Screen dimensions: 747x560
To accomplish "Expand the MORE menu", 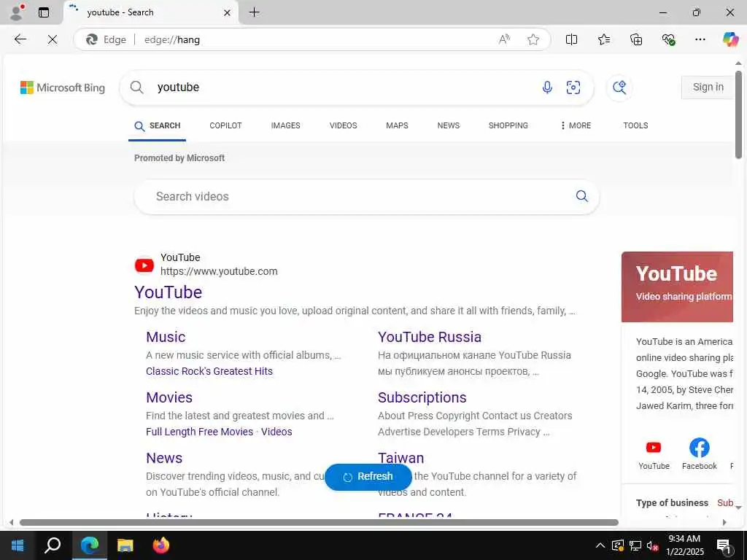I will [x=576, y=125].
